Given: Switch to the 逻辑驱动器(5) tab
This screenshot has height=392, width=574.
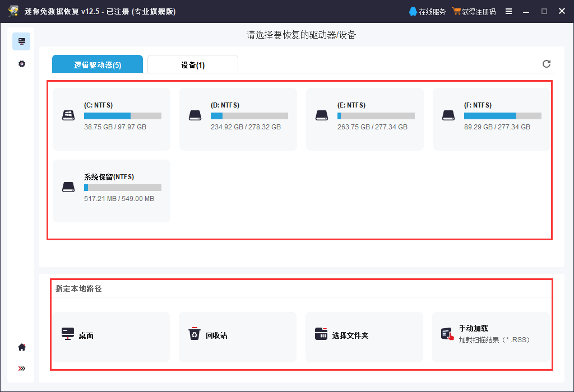Looking at the screenshot, I should (98, 64).
